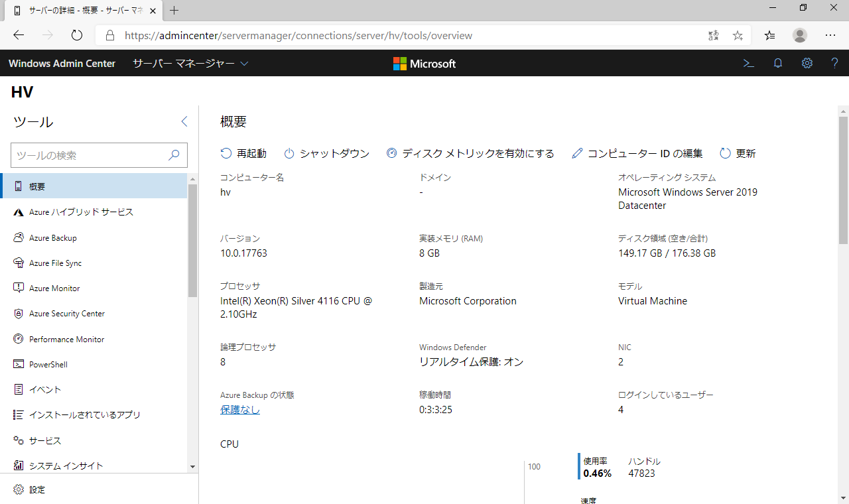Open 設定 at sidebar bottom
This screenshot has height=504, width=849.
coord(29,489)
